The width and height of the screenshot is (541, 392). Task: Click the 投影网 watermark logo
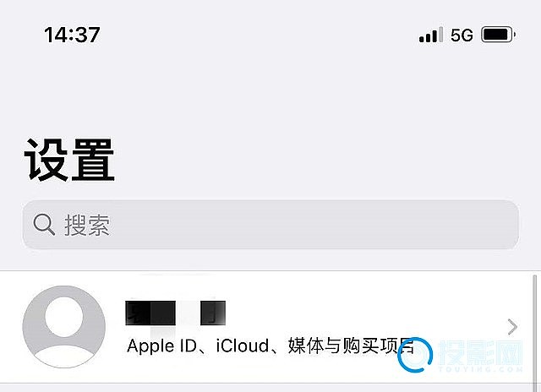pos(481,352)
